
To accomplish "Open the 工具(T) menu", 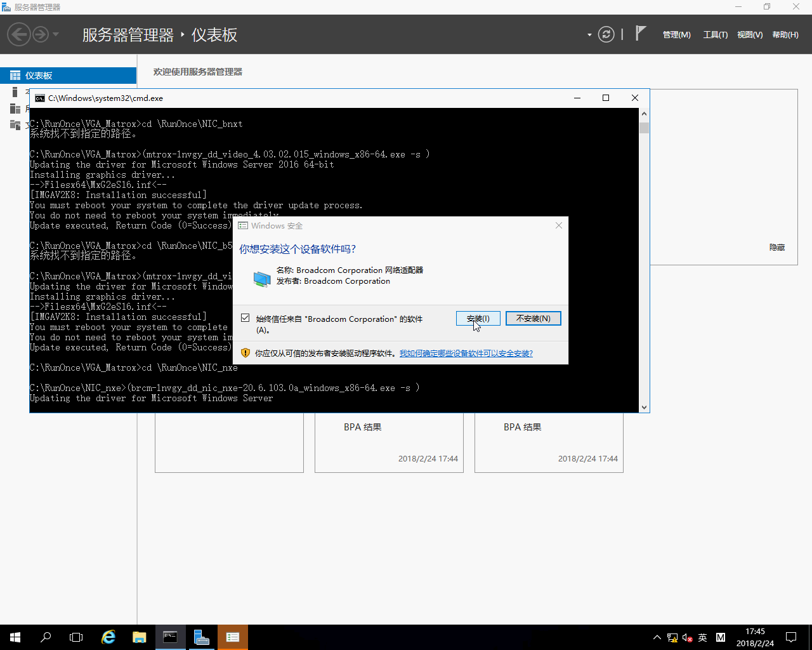I will 715,34.
